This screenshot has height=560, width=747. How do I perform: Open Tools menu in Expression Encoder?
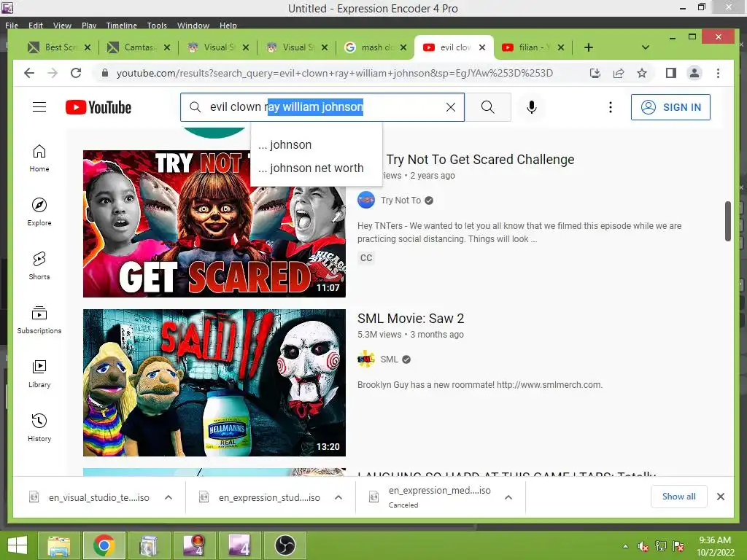pos(157,26)
